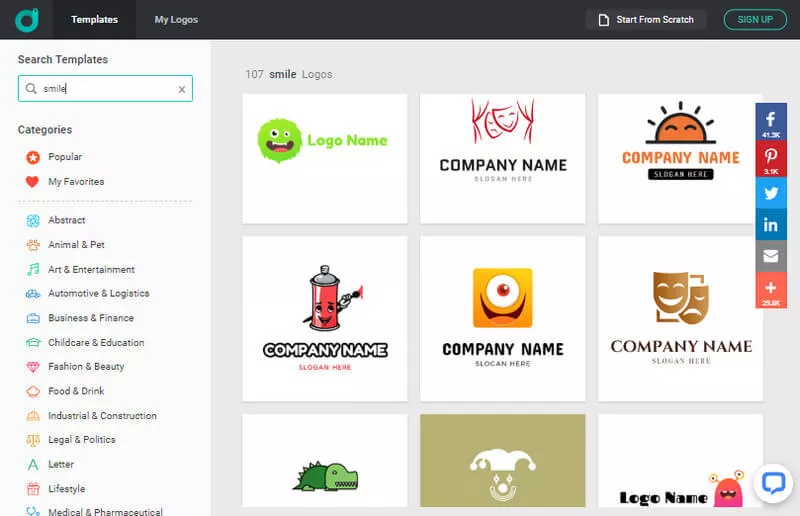Open Art & Entertainment category

click(x=91, y=269)
